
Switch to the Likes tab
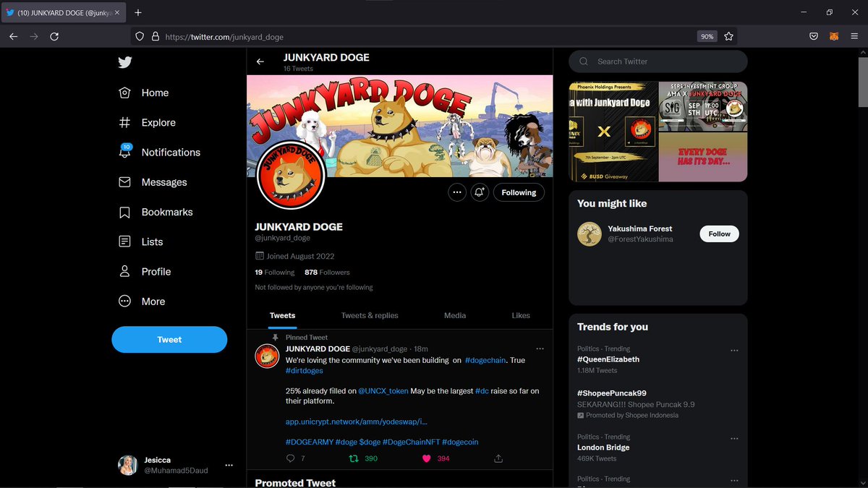tap(521, 315)
